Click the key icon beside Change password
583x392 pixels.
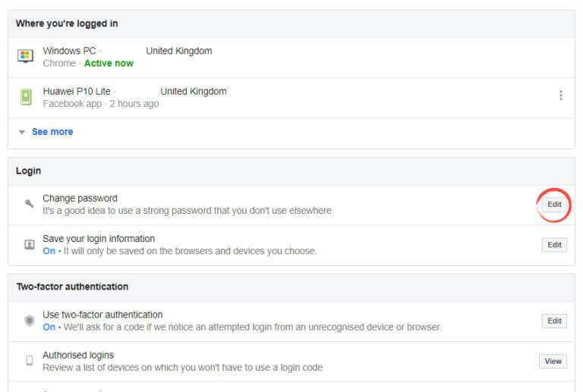29,205
